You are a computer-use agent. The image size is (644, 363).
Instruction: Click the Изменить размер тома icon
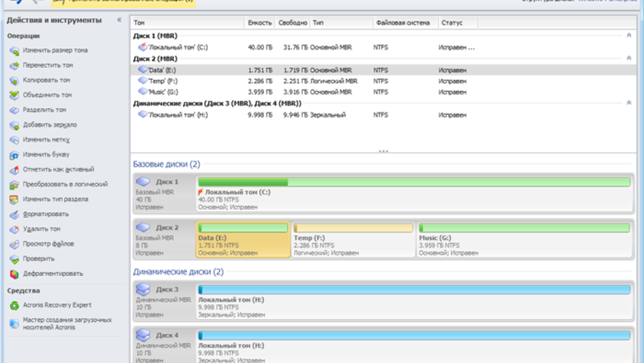[x=14, y=50]
